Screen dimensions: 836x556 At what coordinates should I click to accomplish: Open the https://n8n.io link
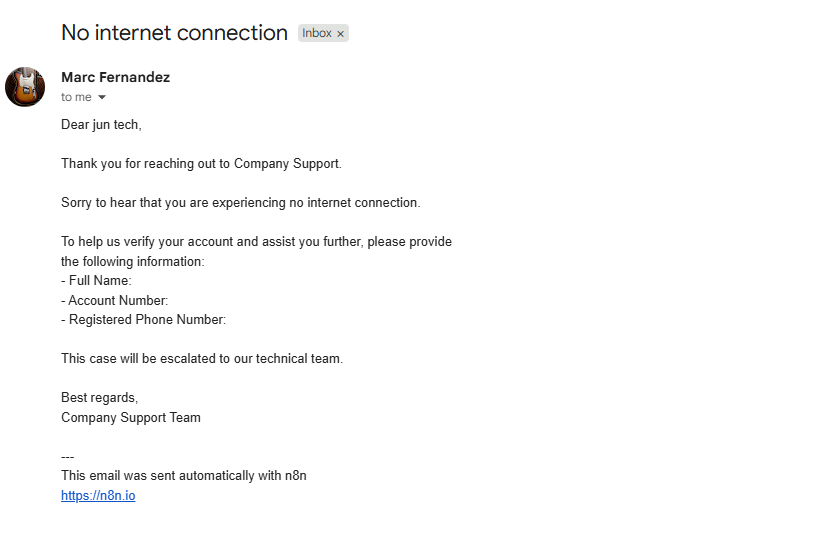point(98,495)
